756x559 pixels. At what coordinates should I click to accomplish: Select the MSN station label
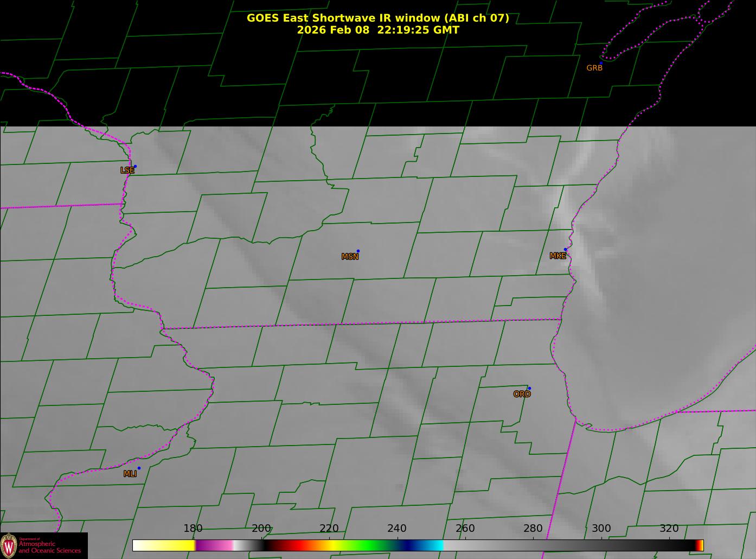pyautogui.click(x=350, y=257)
